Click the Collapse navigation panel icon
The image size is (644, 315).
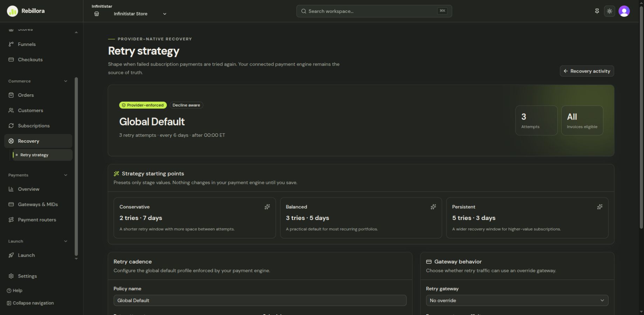pos(9,303)
